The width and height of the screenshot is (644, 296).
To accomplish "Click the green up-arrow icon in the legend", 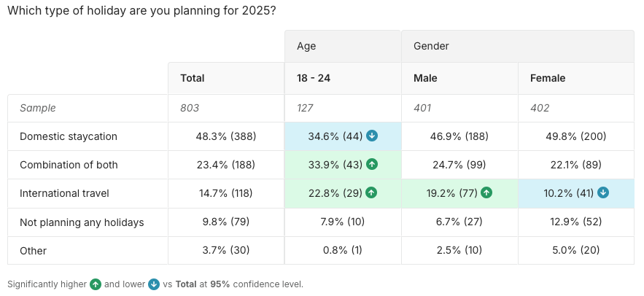I will (x=96, y=284).
